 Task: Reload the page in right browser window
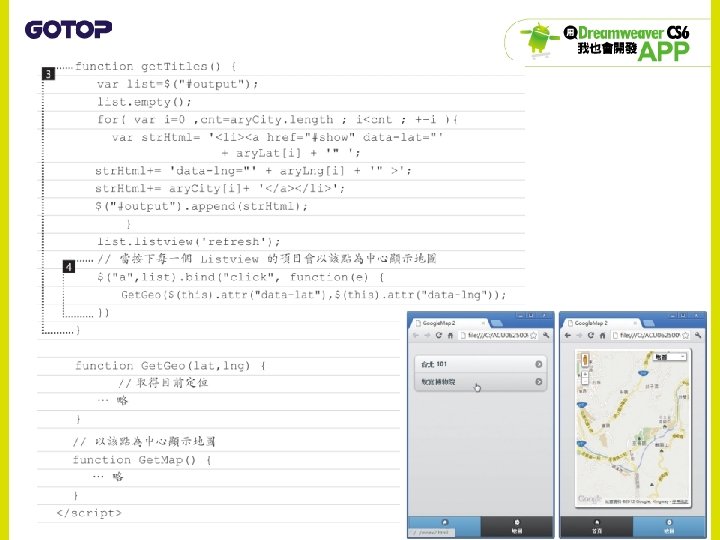click(x=591, y=335)
